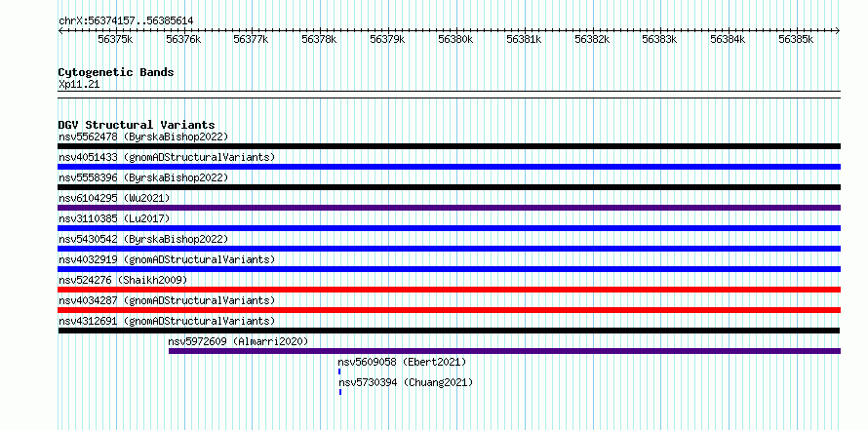Click the red bar under nsv4034287
The height and width of the screenshot is (430, 868).
click(x=450, y=310)
